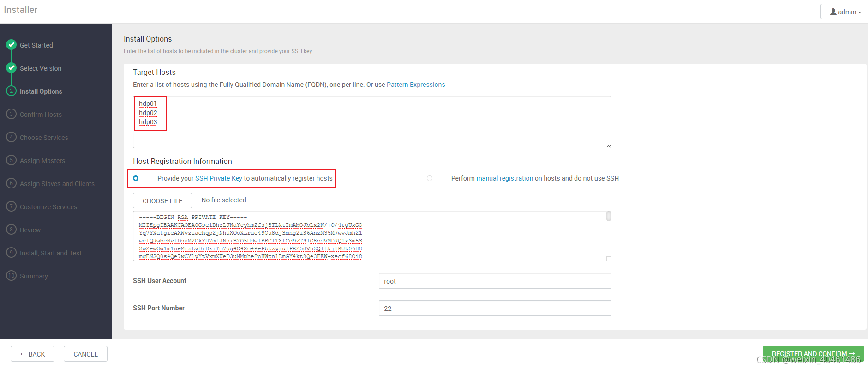Select the SSH Private Key registration radio button
Image resolution: width=868 pixels, height=369 pixels.
pyautogui.click(x=136, y=178)
